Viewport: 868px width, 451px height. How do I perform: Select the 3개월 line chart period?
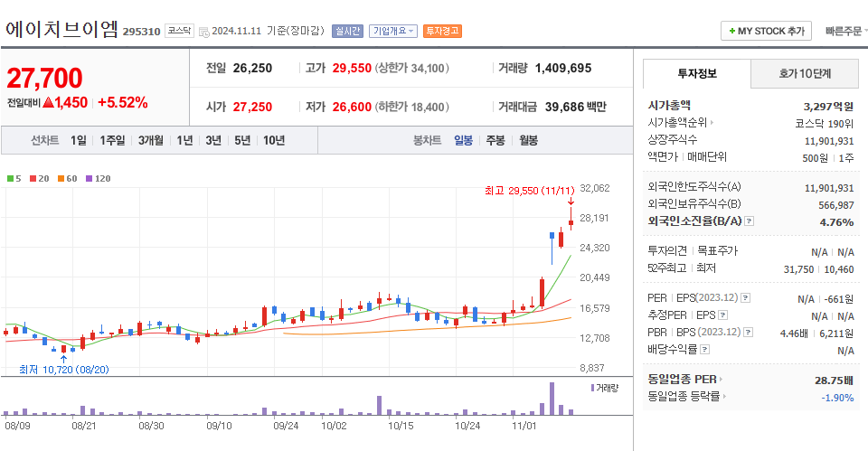(x=151, y=141)
